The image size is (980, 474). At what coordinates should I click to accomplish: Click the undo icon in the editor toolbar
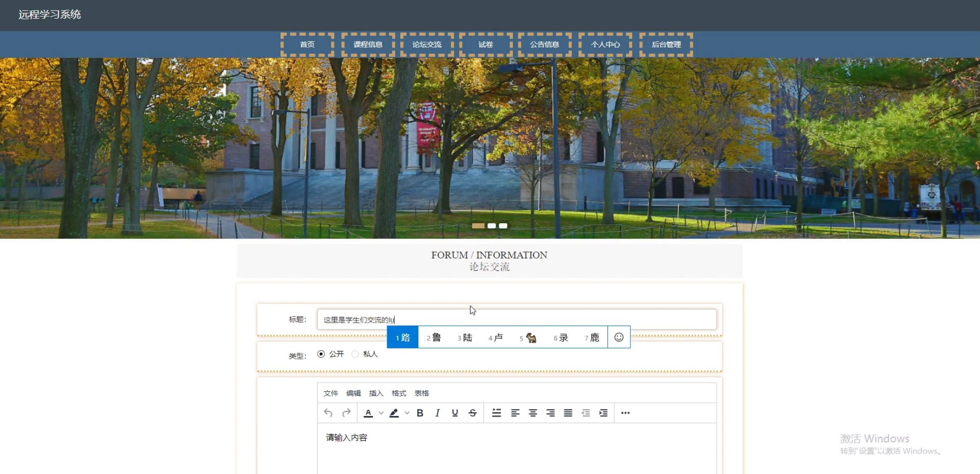328,413
